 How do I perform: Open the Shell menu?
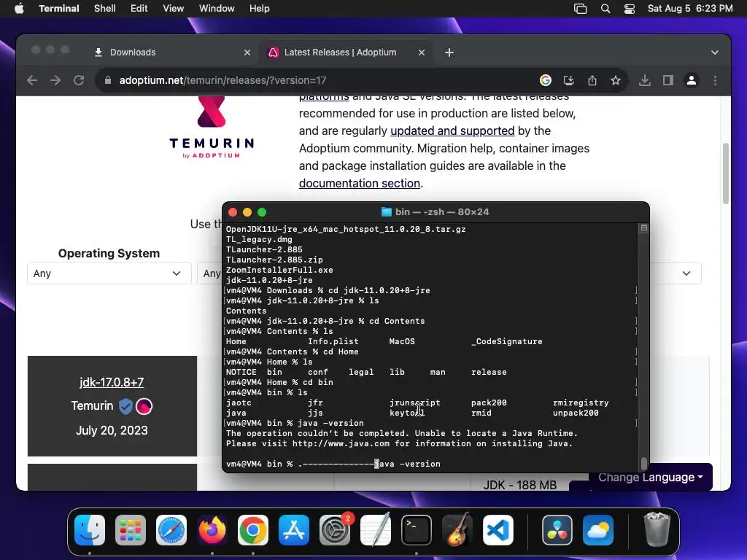(x=104, y=9)
